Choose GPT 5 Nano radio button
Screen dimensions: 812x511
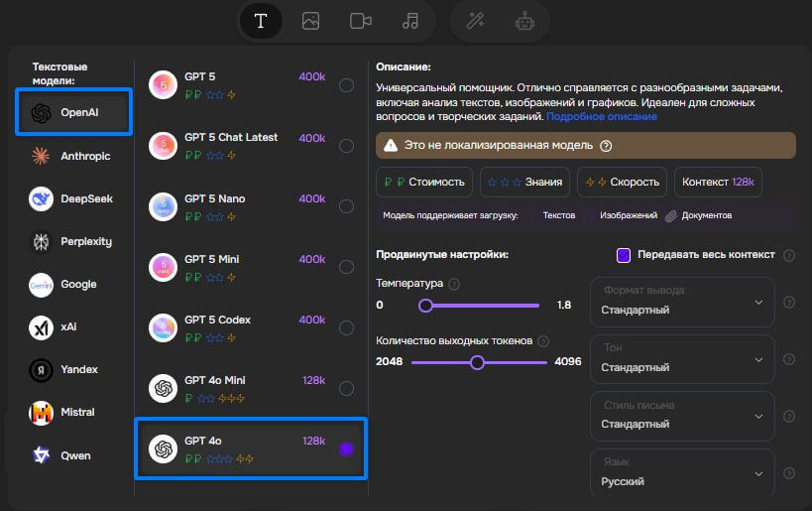coord(346,207)
